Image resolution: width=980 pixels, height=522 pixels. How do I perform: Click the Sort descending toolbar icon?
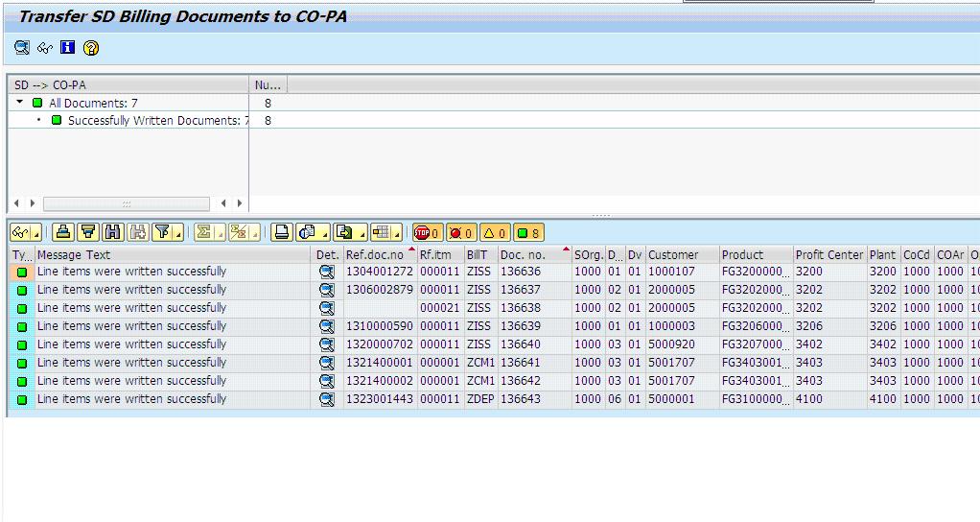87,232
